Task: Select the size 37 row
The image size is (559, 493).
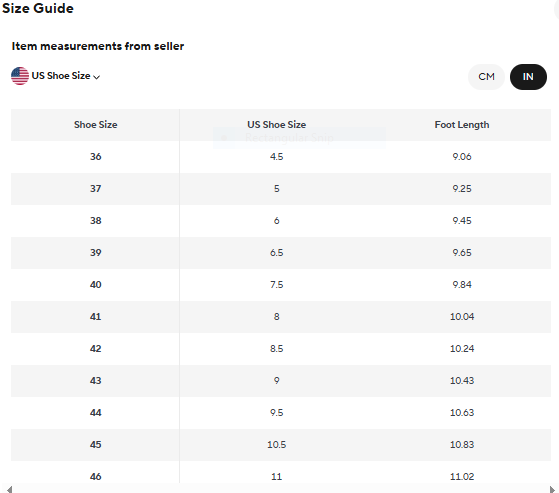Action: (x=281, y=189)
